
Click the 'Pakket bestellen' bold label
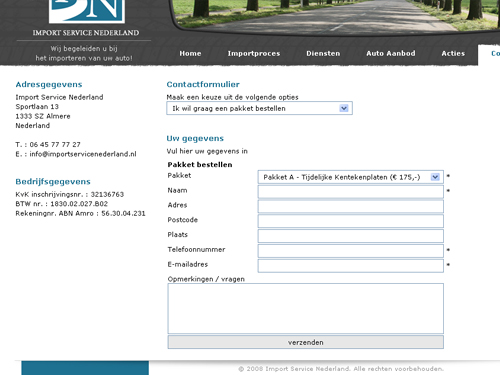pos(200,165)
